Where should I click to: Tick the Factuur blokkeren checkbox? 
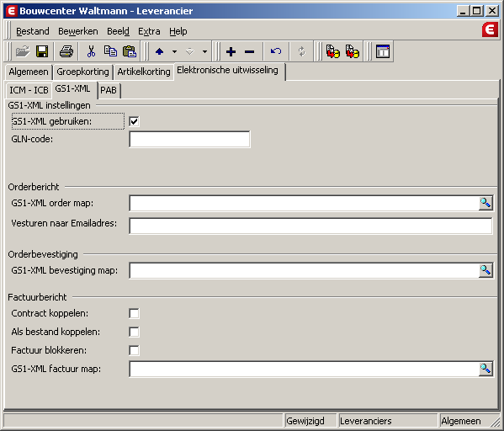pos(134,350)
